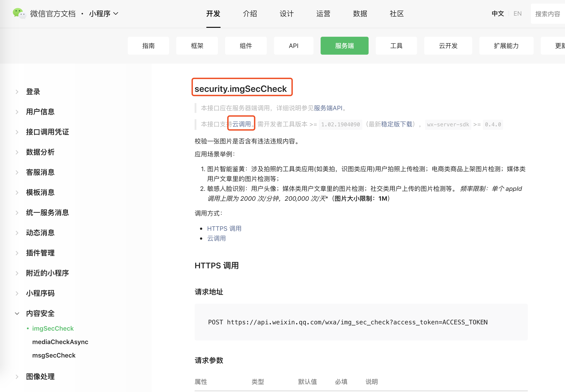Select the green 服务端 sub-tab
The width and height of the screenshot is (565, 392).
(344, 46)
